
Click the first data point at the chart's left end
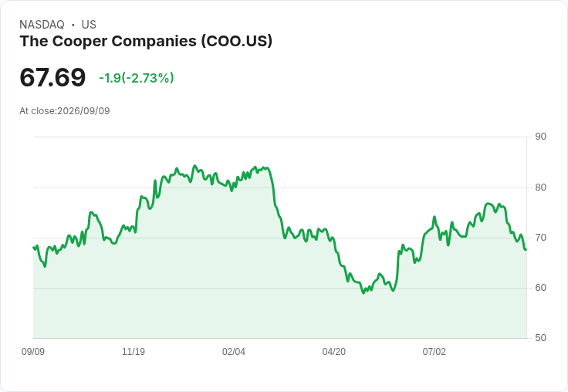[34, 248]
